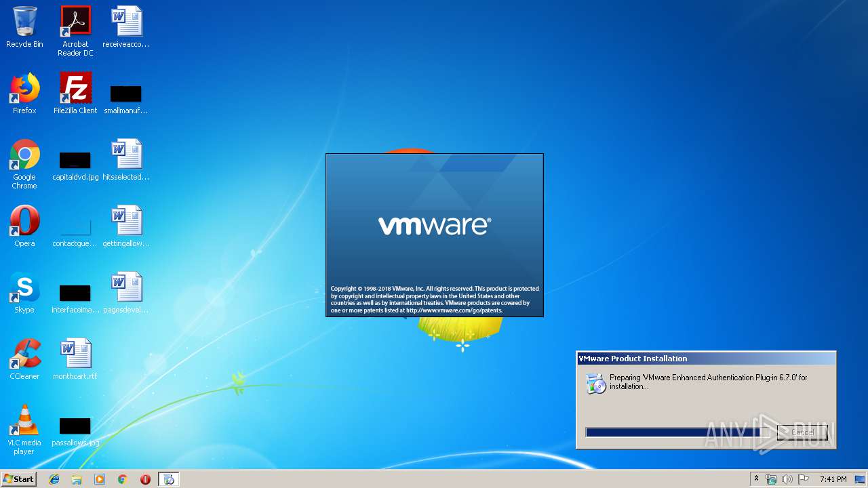Click the installer disc icon in dialog
Viewport: 868px width, 488px height.
(595, 384)
